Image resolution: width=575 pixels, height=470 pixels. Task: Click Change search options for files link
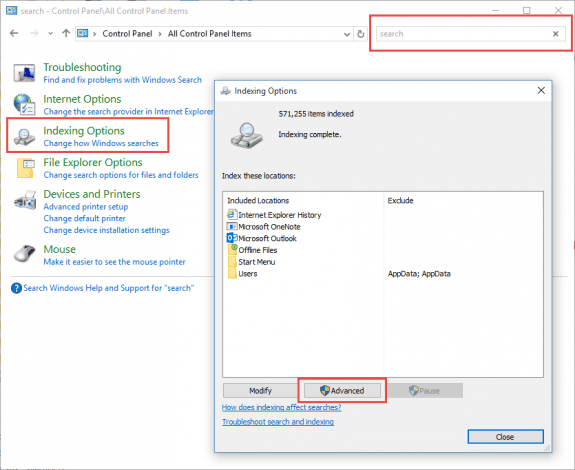(121, 175)
